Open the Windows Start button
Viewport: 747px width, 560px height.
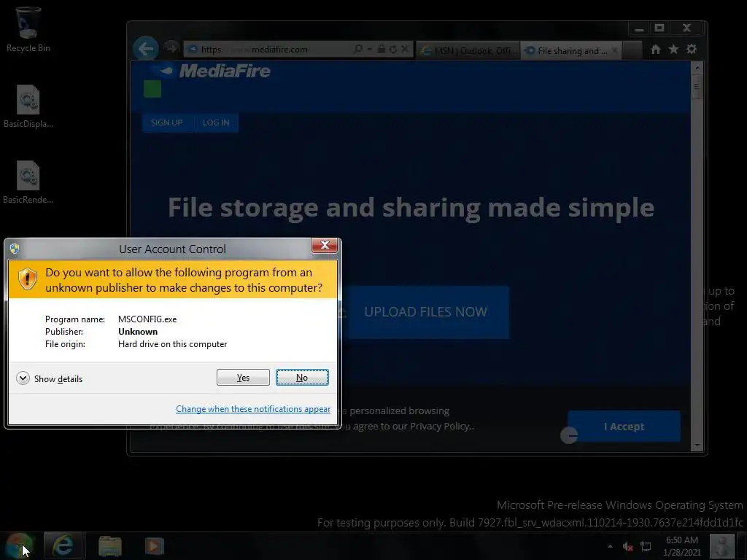click(x=18, y=545)
